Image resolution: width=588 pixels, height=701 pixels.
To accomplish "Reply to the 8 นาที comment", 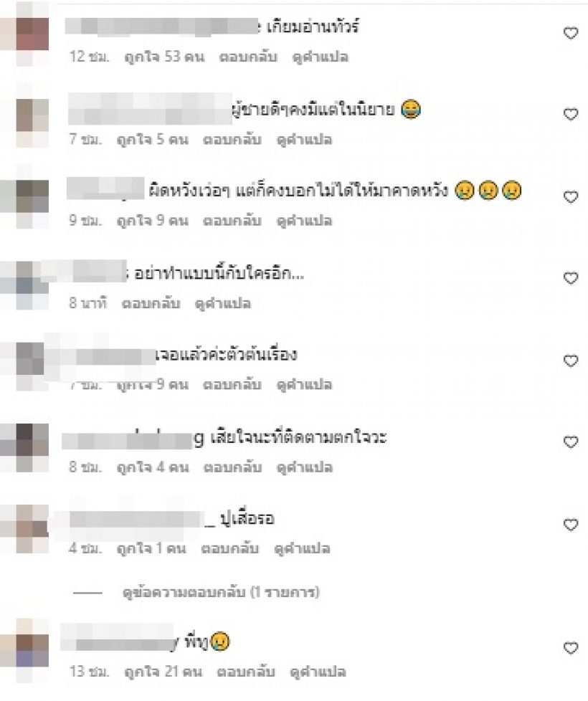I will pos(151,304).
